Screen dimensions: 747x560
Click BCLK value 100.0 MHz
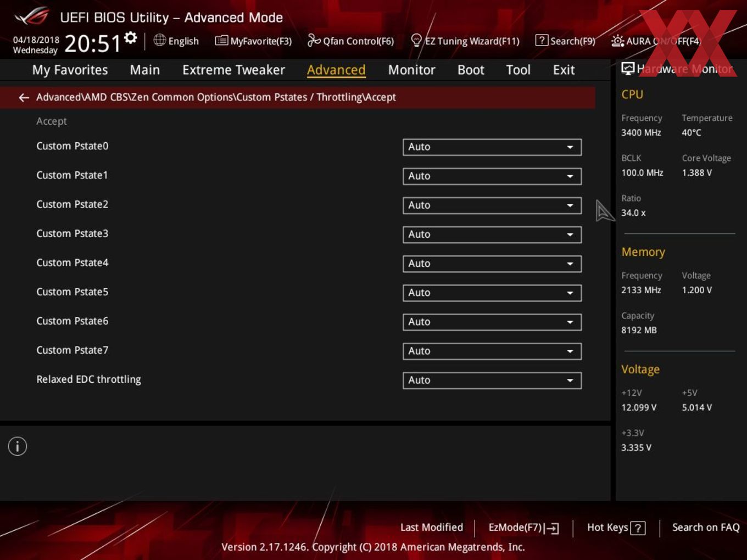642,172
